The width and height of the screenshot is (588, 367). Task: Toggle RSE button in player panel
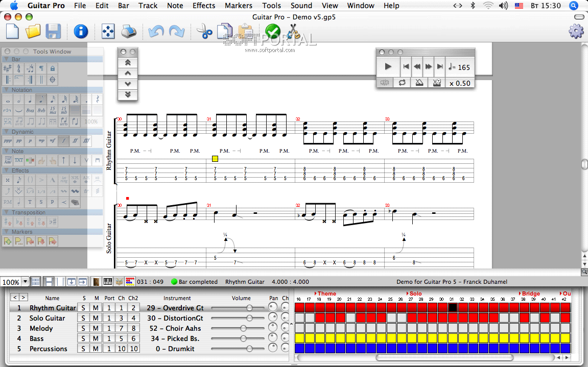coord(385,83)
